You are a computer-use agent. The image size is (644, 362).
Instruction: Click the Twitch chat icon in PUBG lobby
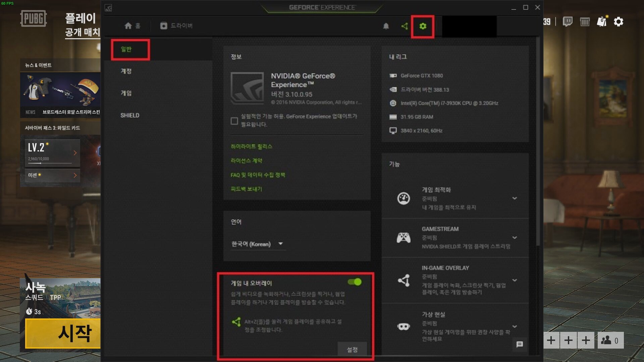coord(568,22)
